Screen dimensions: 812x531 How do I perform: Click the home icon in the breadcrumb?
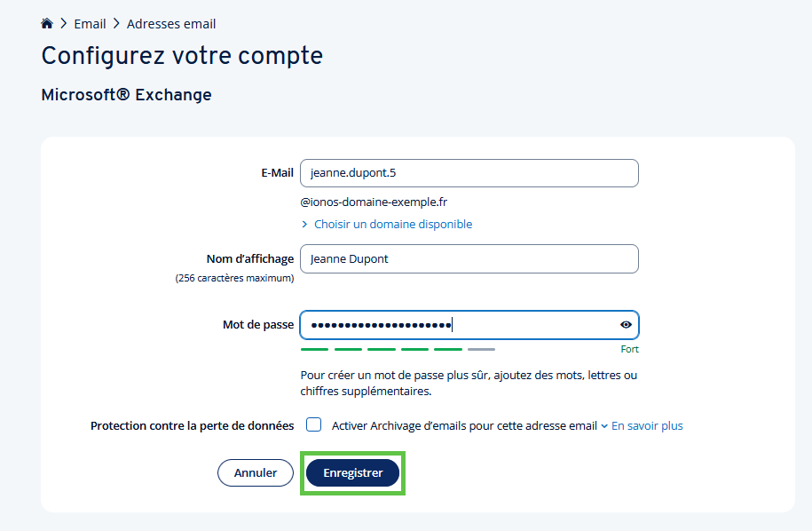(47, 24)
